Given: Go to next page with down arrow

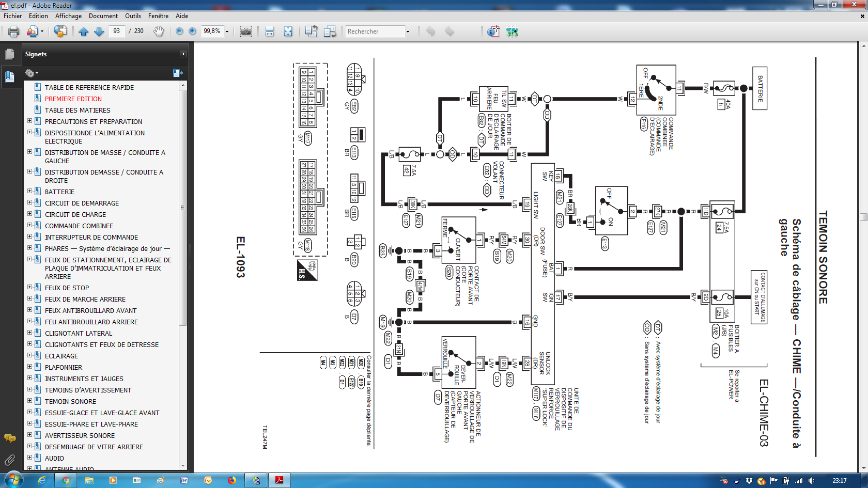Looking at the screenshot, I should pyautogui.click(x=99, y=32).
